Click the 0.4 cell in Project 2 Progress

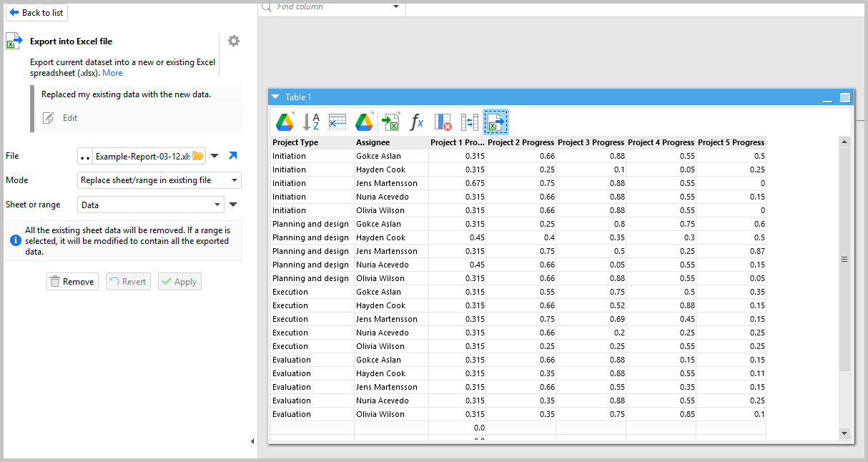pyautogui.click(x=521, y=237)
